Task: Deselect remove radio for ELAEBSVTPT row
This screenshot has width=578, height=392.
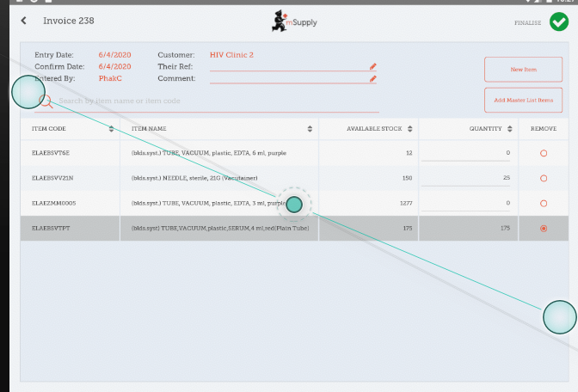Action: (x=544, y=229)
